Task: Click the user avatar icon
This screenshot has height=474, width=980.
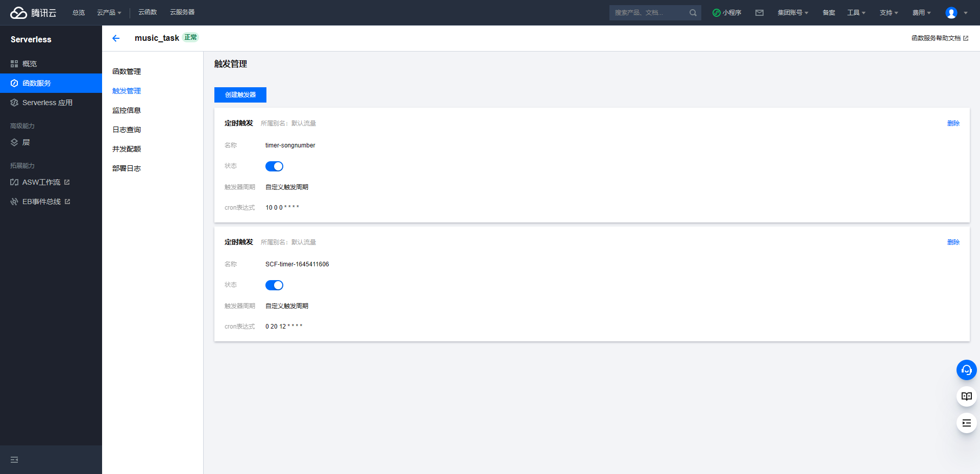Action: click(951, 13)
